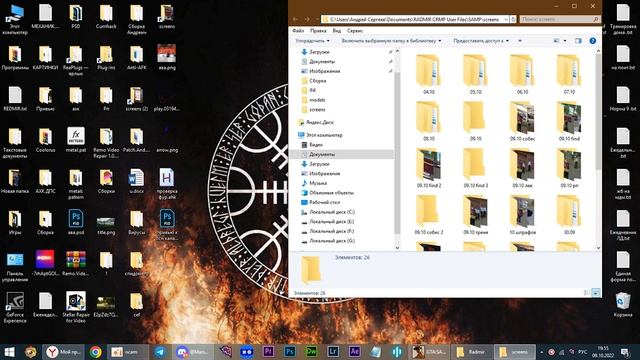This screenshot has width=640, height=360.
Task: Open the Discord taskbar button
Action: 193,352
